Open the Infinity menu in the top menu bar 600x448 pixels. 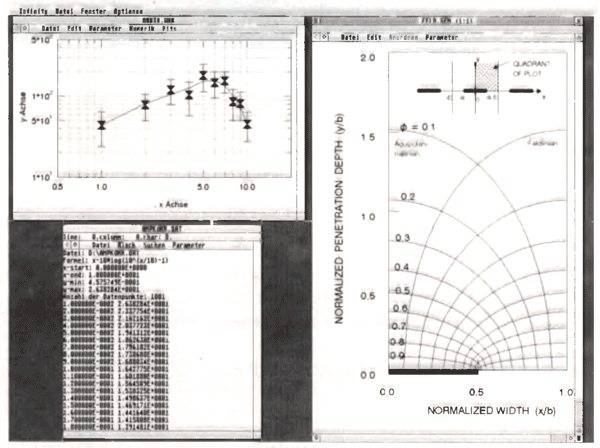tap(26, 10)
